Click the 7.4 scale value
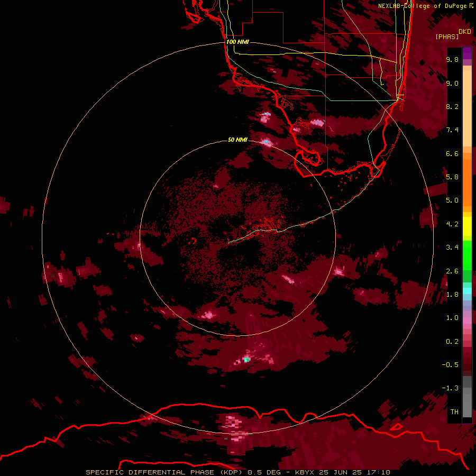The image size is (476, 476). [x=452, y=130]
